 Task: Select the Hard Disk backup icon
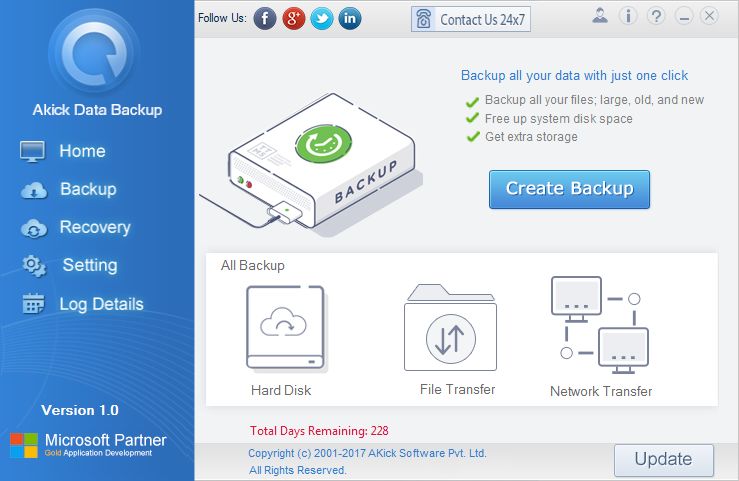click(286, 328)
